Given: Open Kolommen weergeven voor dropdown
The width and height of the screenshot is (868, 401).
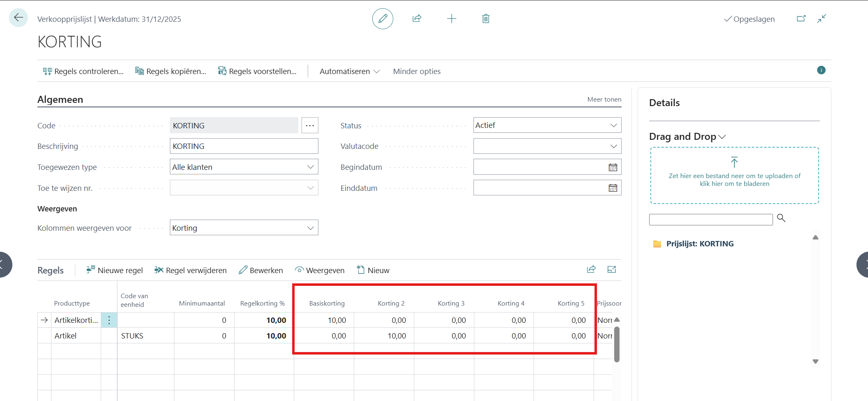Looking at the screenshot, I should point(310,228).
